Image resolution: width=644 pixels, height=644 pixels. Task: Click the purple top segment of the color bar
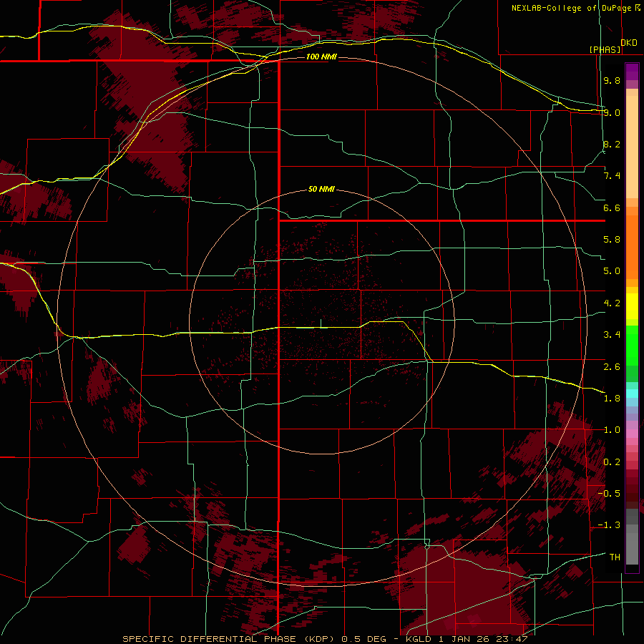[x=632, y=72]
